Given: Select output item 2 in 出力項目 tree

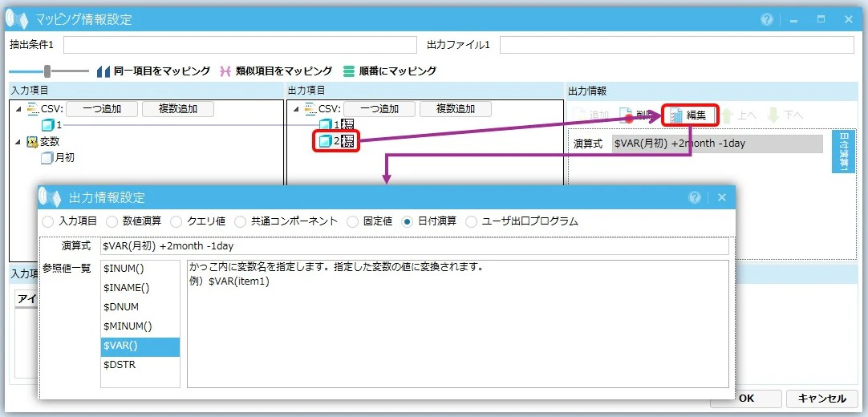Looking at the screenshot, I should 337,142.
